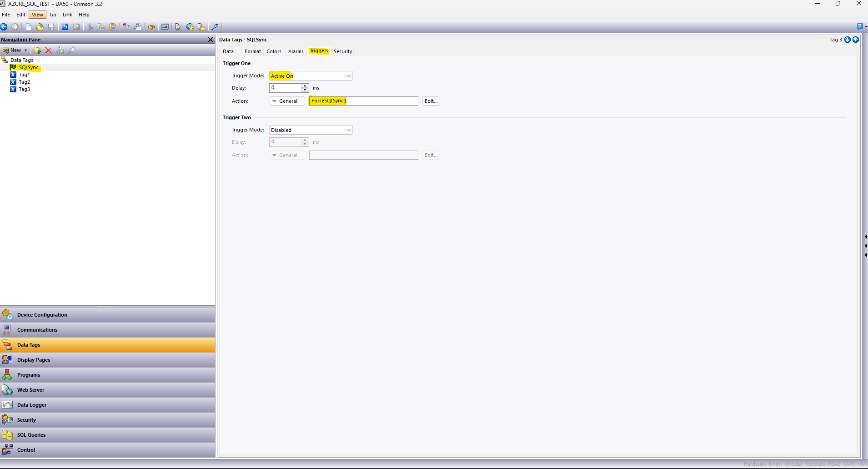
Task: Open Trigger Two Trigger Mode dropdown
Action: point(348,130)
